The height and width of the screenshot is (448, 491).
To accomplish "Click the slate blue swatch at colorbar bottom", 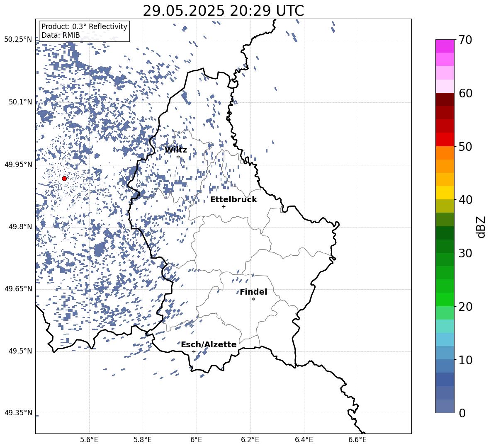I will pyautogui.click(x=445, y=406).
